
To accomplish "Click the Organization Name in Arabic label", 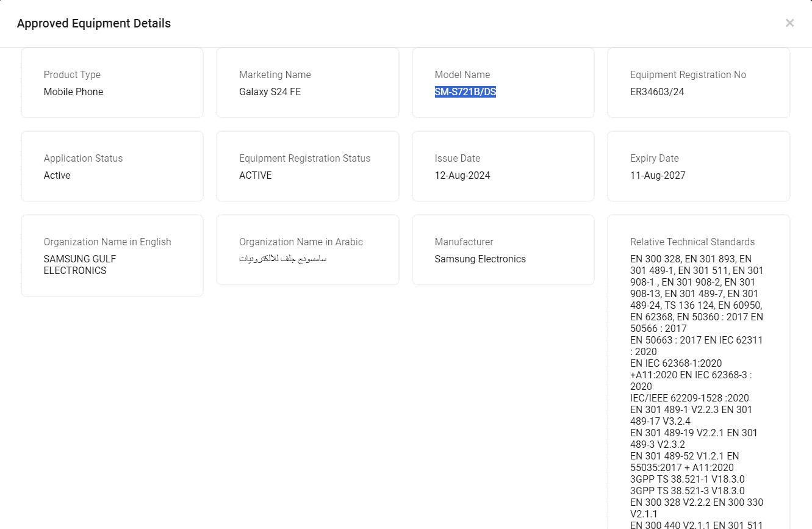I will (300, 242).
